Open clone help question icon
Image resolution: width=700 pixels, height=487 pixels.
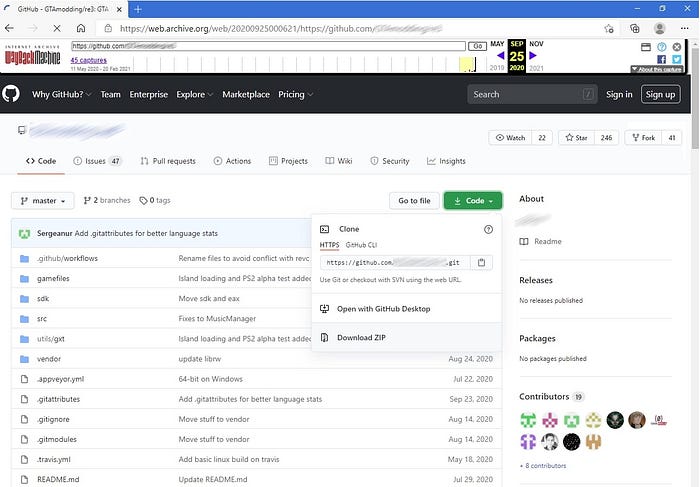coord(488,229)
